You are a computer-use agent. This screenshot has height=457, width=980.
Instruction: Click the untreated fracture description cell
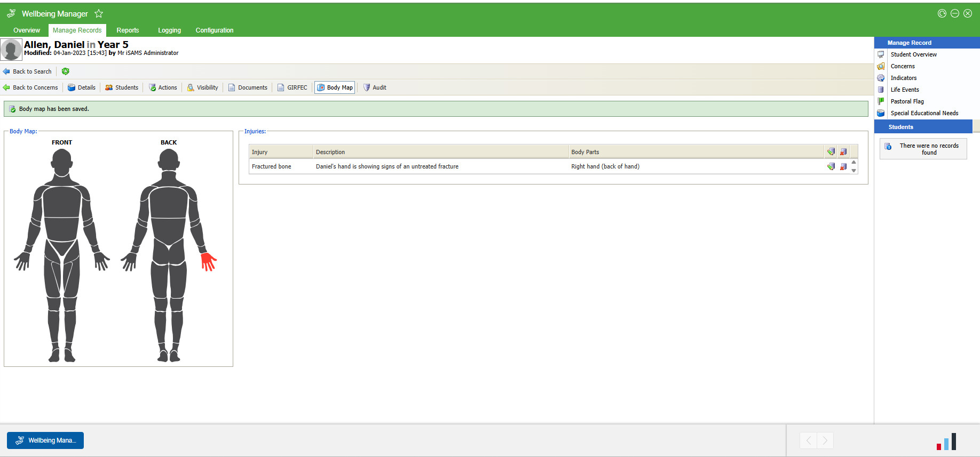(x=441, y=166)
